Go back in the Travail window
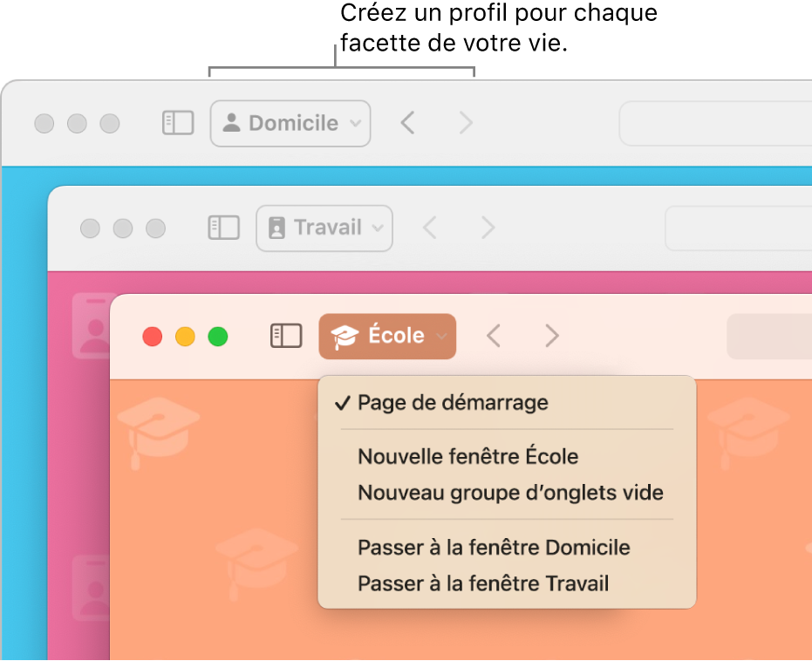The width and height of the screenshot is (812, 661). tap(429, 228)
